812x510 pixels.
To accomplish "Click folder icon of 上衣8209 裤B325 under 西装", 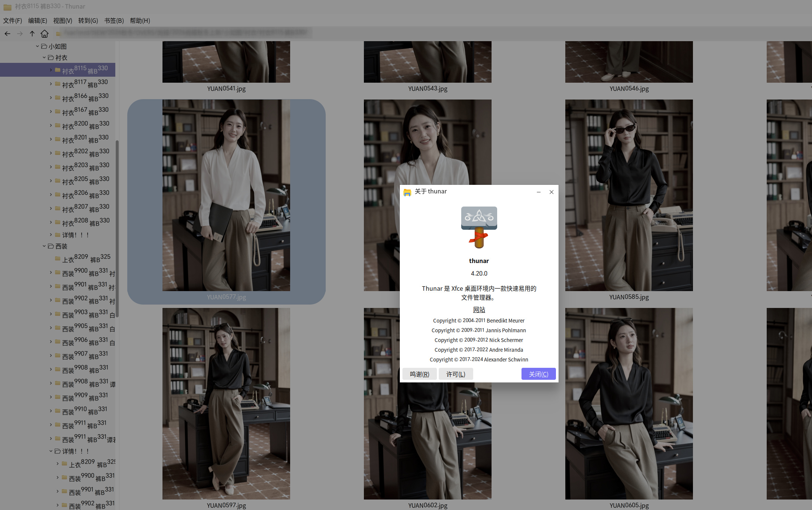I will point(58,258).
